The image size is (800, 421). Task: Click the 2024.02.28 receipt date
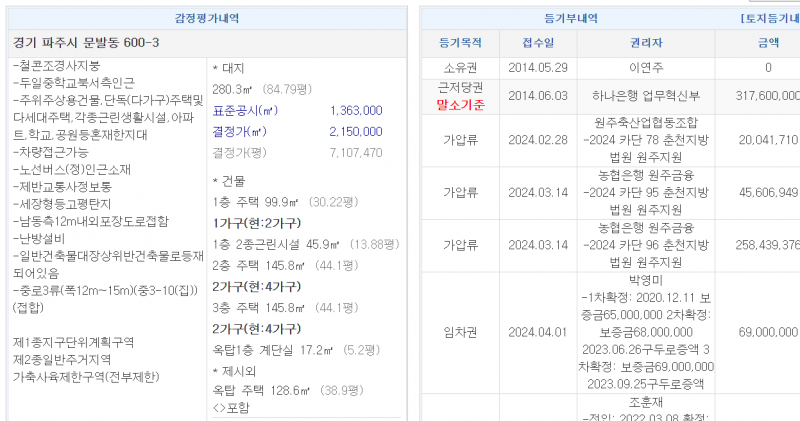[x=538, y=140]
